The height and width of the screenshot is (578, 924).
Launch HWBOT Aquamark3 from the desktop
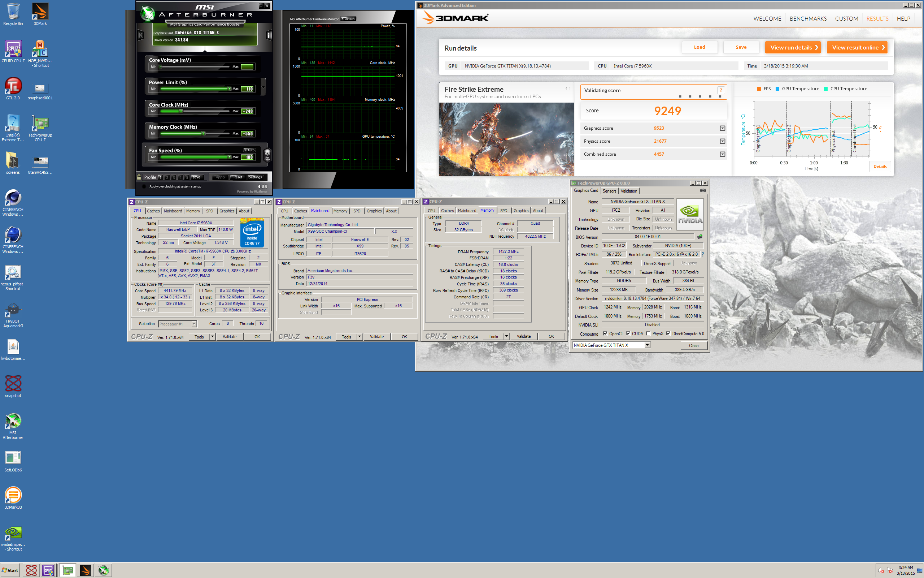tap(13, 314)
